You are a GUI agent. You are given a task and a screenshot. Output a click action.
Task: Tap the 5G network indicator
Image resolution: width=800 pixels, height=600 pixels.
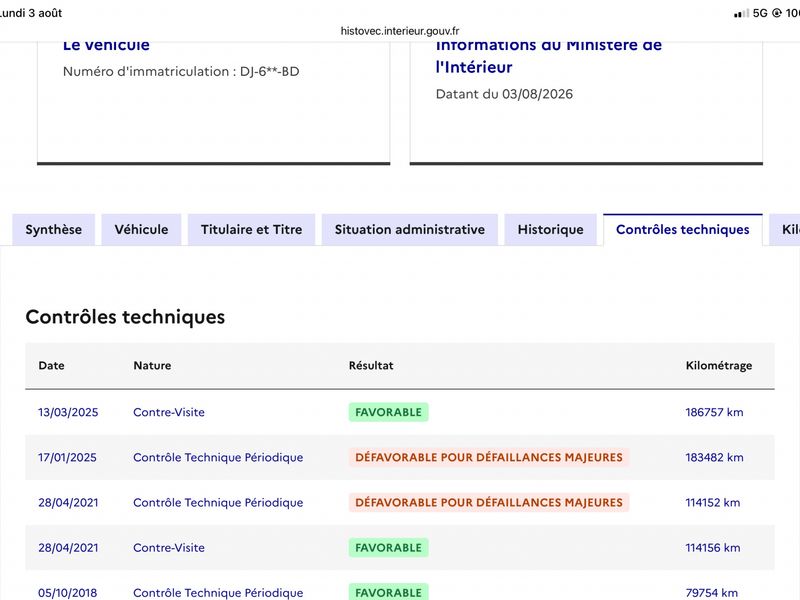(760, 13)
